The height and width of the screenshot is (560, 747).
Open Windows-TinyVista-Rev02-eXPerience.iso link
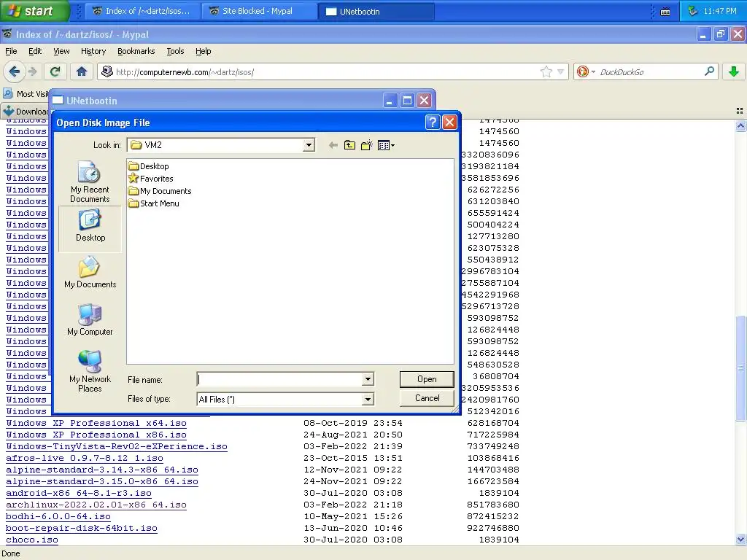click(x=117, y=446)
